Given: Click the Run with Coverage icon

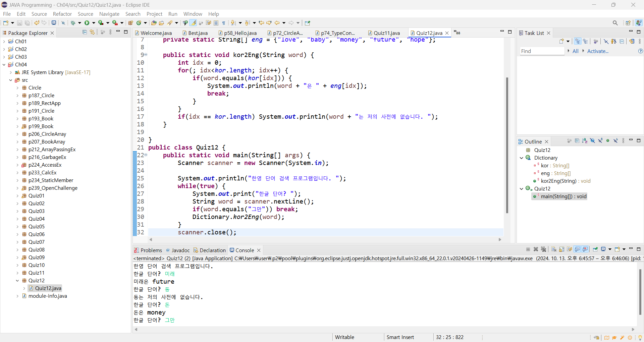Looking at the screenshot, I should (101, 23).
